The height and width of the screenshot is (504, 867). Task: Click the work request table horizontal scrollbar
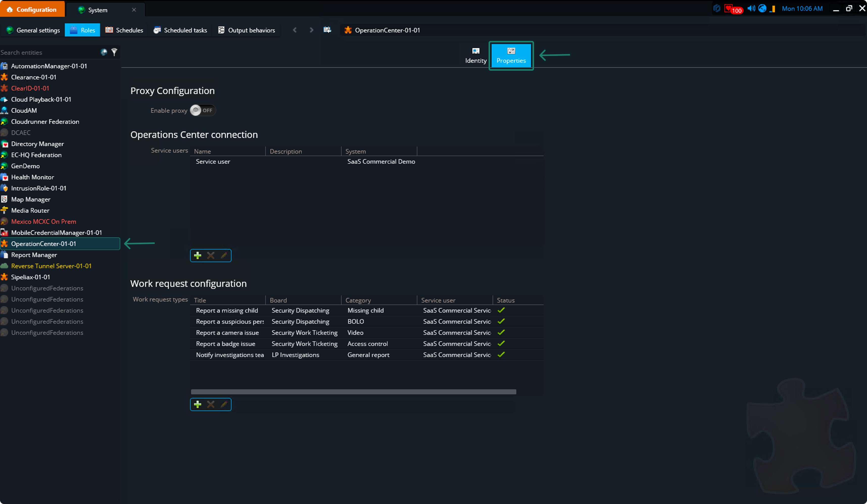tap(353, 392)
